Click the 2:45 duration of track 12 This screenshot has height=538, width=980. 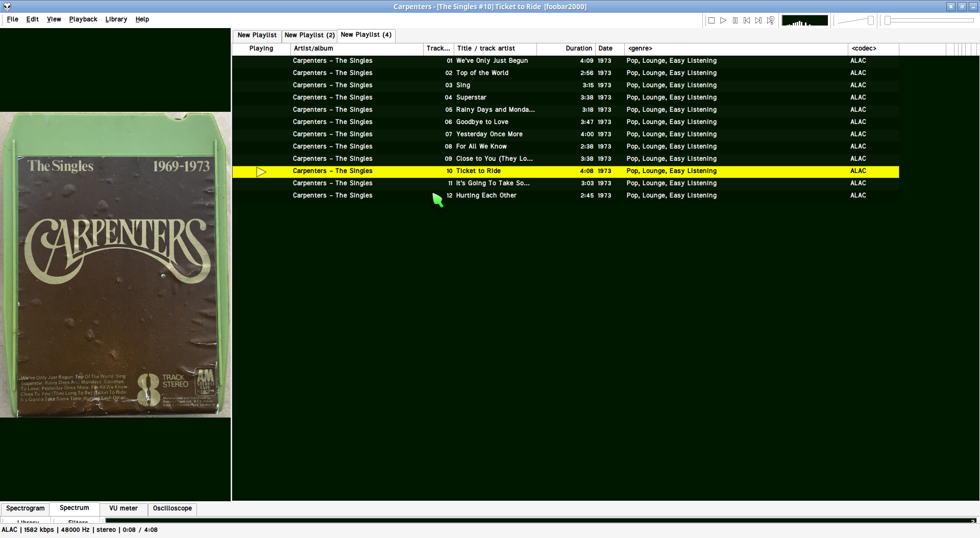point(587,195)
